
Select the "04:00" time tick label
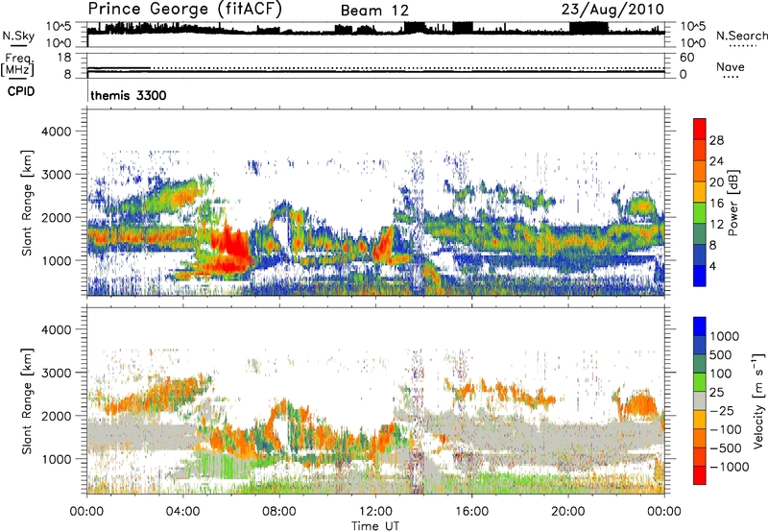(182, 512)
